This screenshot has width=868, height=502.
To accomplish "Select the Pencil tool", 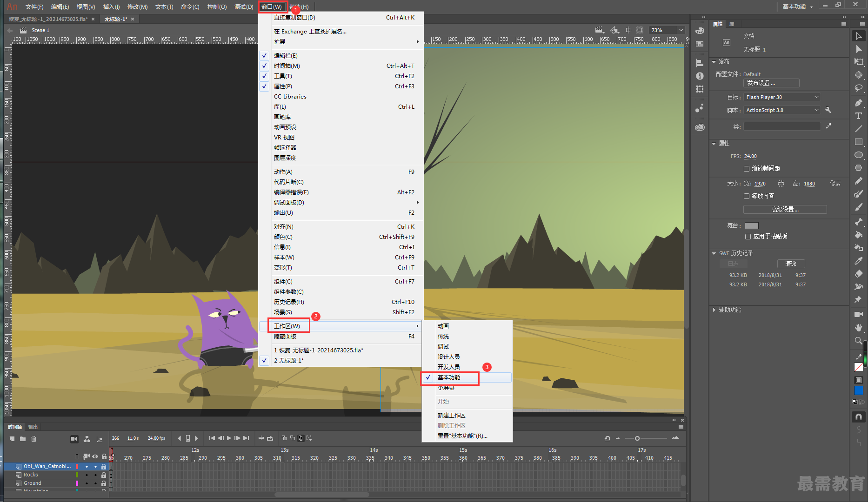I will coord(859,181).
